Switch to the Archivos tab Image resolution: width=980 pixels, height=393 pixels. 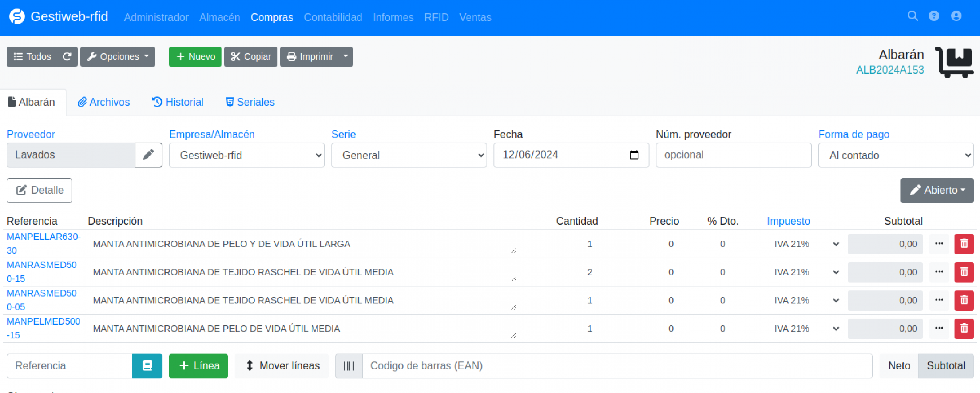click(103, 102)
